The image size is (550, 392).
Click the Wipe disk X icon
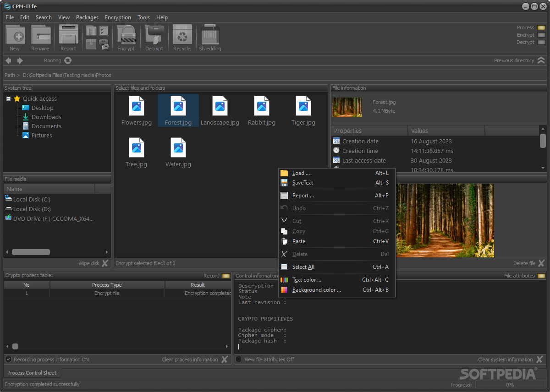point(105,263)
